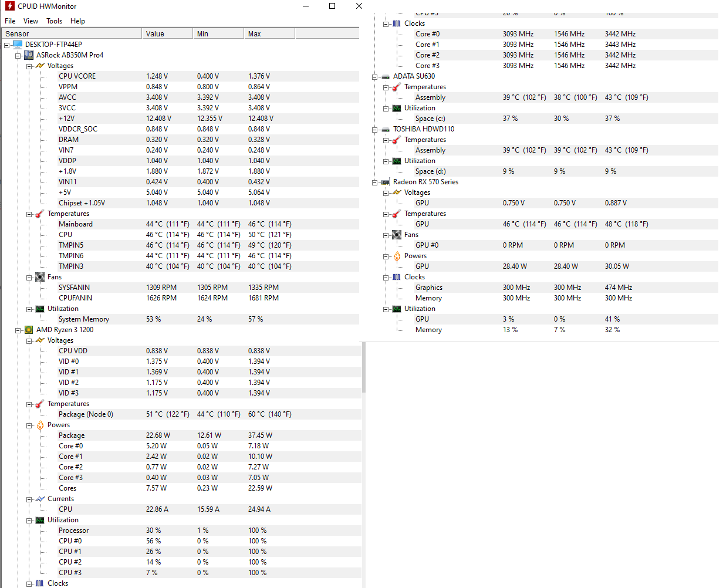Click the Temperatures thermometer icon under ASRock AB350M Pro4
The image size is (723, 588).
point(40,214)
